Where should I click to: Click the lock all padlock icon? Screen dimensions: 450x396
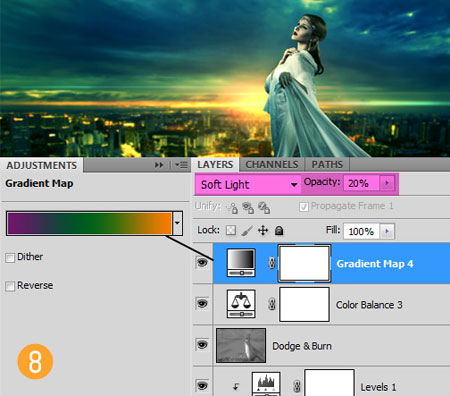(x=279, y=230)
